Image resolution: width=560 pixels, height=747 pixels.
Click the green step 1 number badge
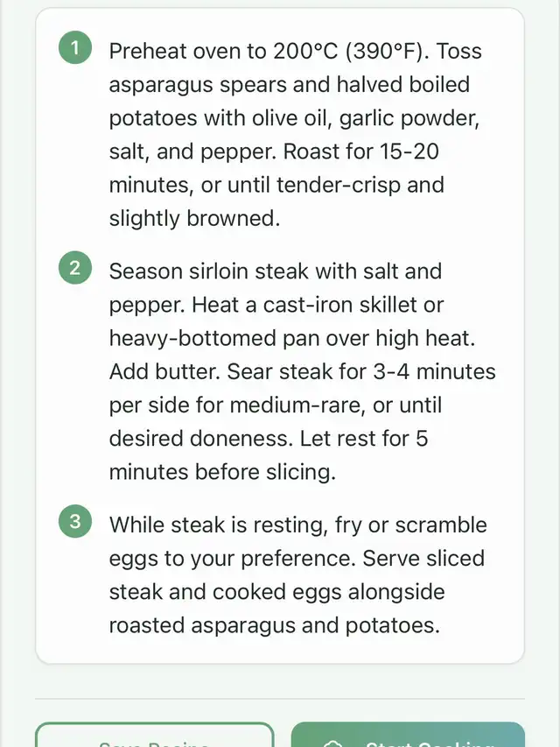pos(74,49)
